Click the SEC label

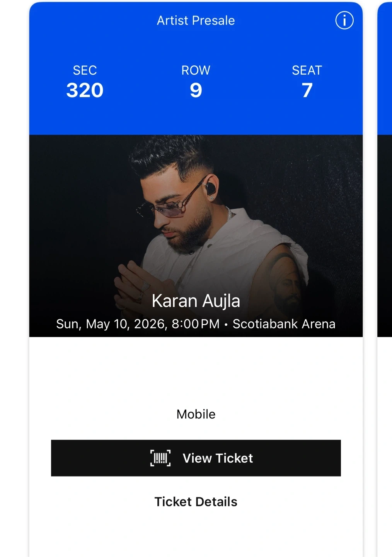pos(85,70)
